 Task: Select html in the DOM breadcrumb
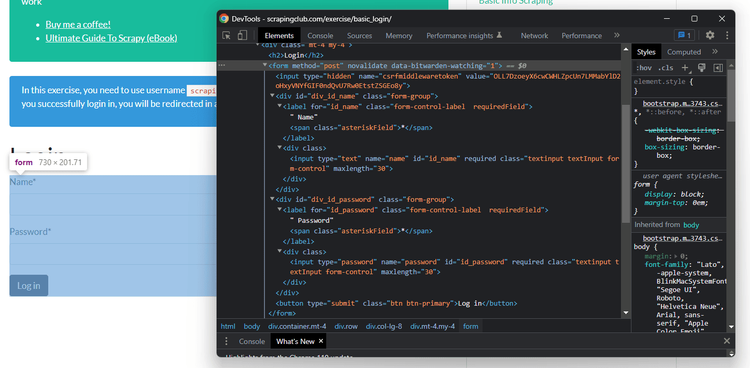click(x=228, y=326)
